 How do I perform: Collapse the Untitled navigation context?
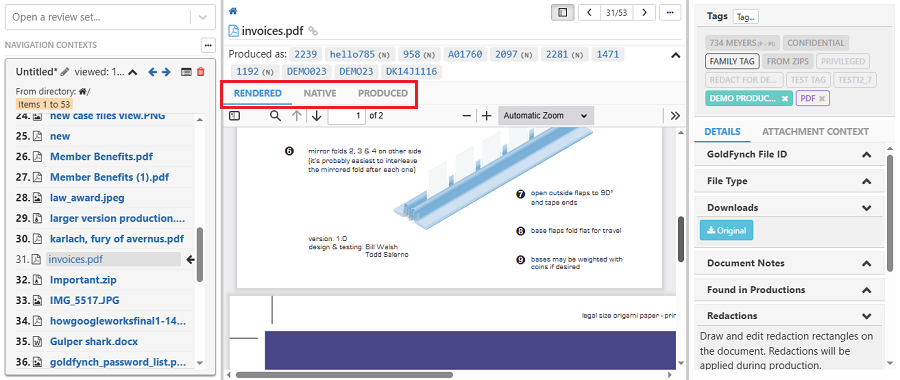(133, 72)
